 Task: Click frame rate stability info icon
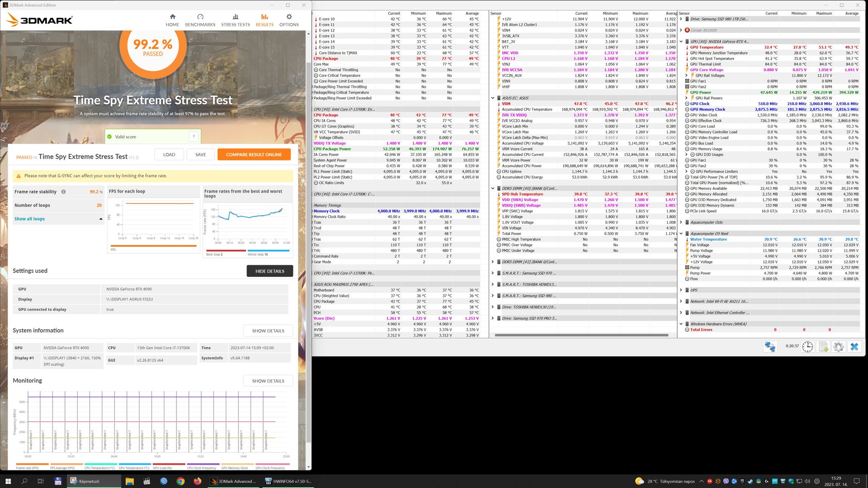pyautogui.click(x=63, y=192)
